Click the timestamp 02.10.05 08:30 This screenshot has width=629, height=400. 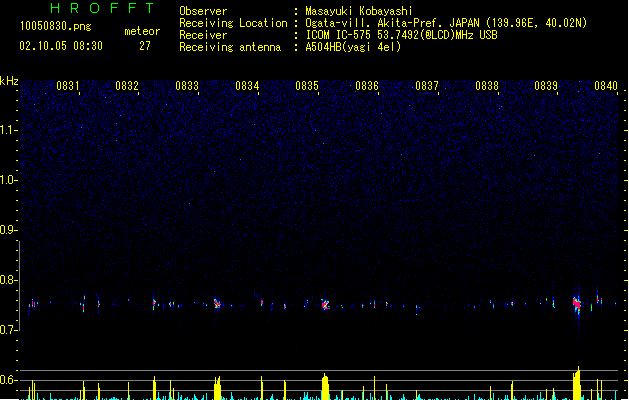61,46
